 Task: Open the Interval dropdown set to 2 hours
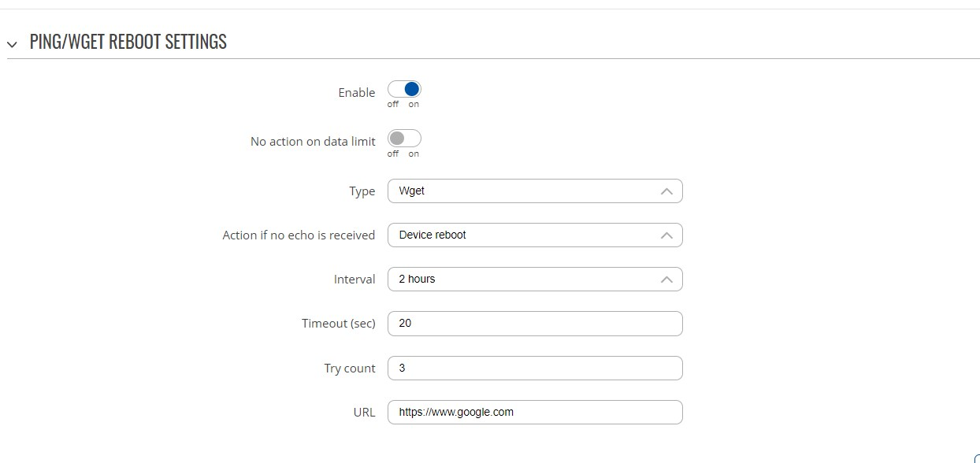(x=535, y=279)
